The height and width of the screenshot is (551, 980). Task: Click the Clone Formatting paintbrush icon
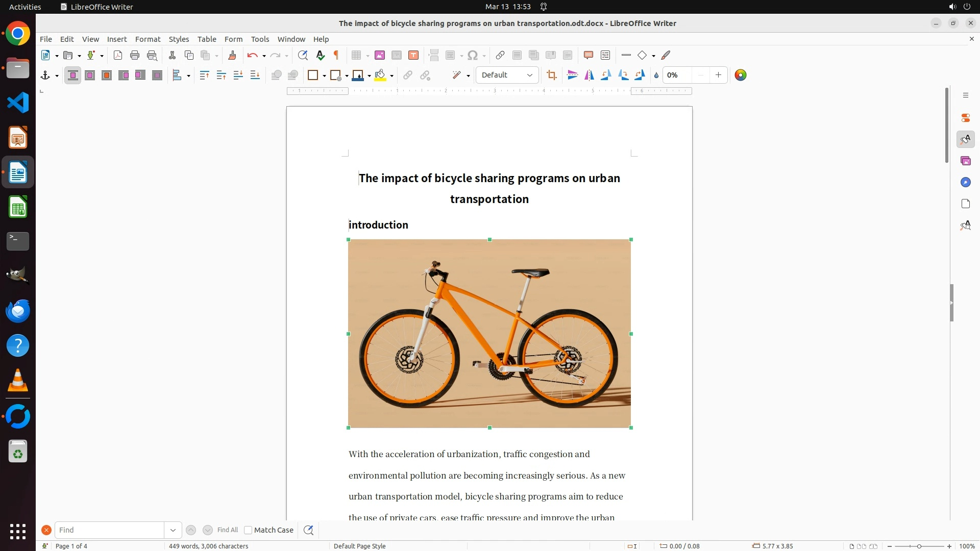click(x=232, y=56)
